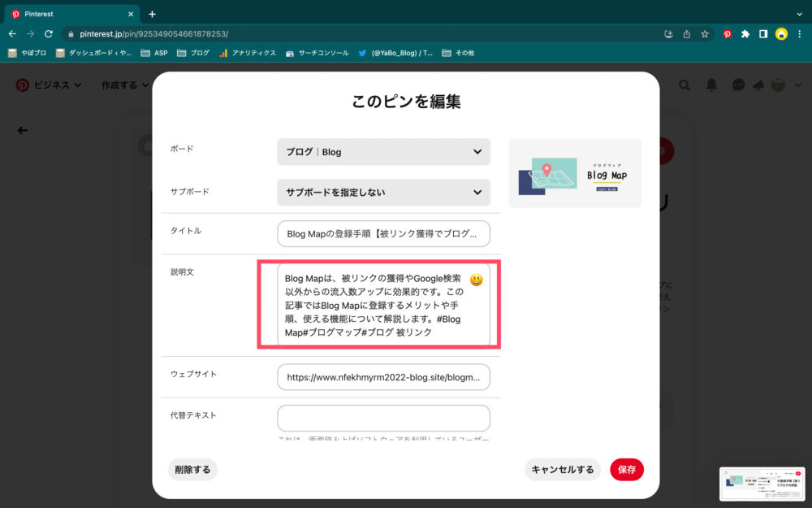
Task: Open the やぼブロ bookmark
Action: pos(27,53)
